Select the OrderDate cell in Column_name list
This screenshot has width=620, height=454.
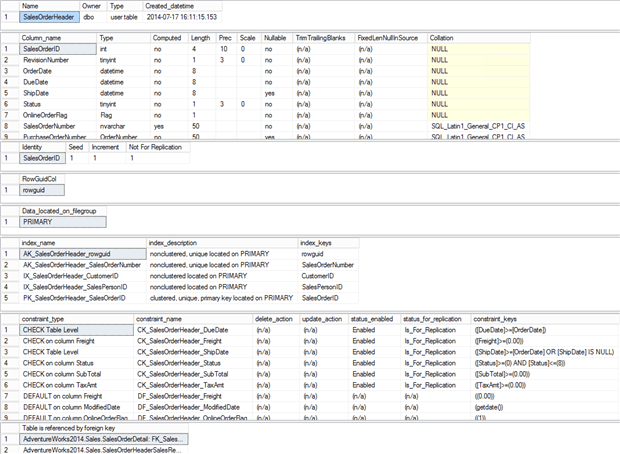(42, 71)
